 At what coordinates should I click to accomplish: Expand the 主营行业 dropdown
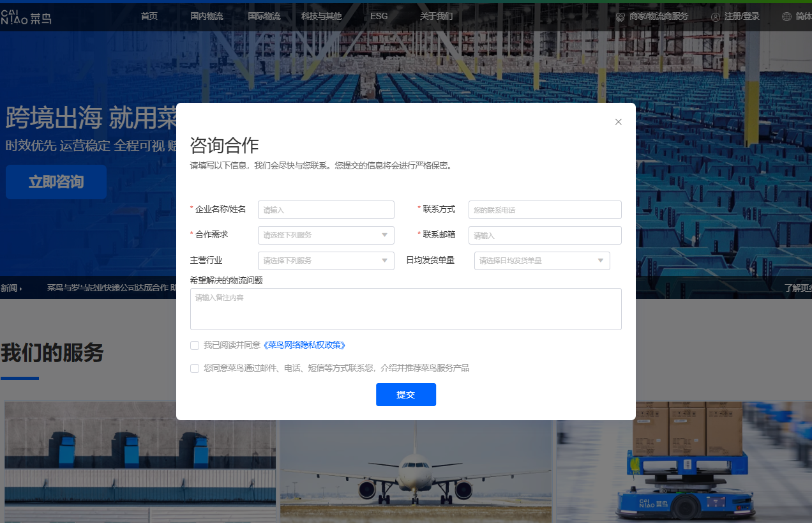coord(326,261)
